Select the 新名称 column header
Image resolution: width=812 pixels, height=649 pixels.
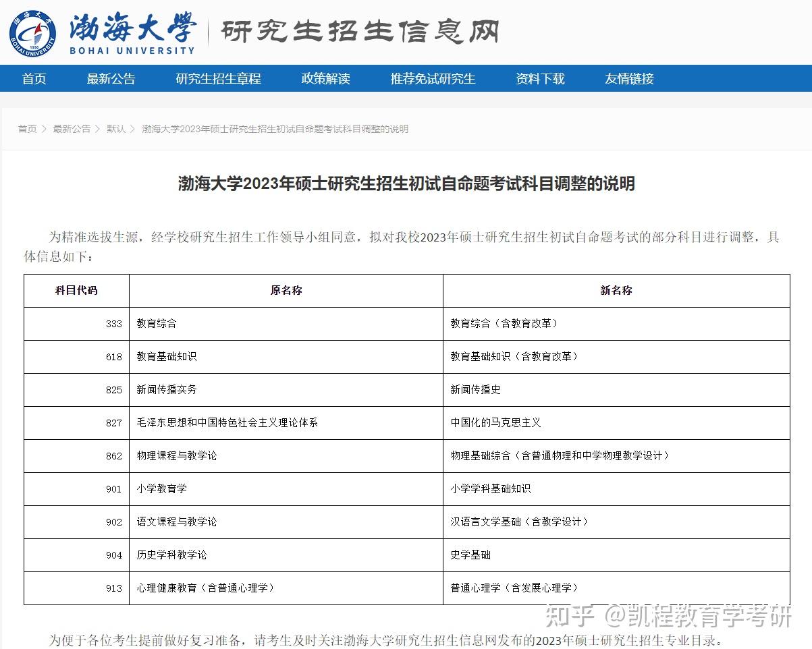tap(616, 290)
